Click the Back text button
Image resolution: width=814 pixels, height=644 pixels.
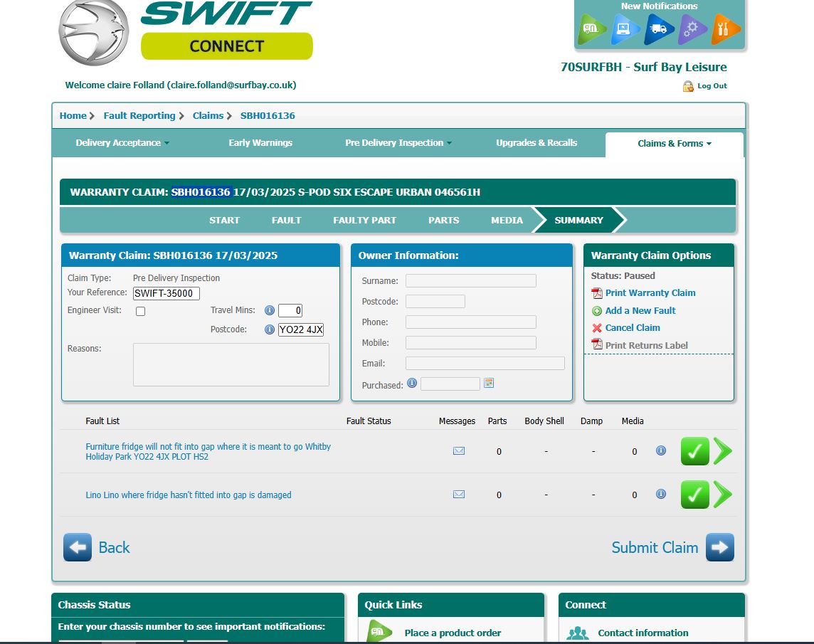click(x=115, y=547)
